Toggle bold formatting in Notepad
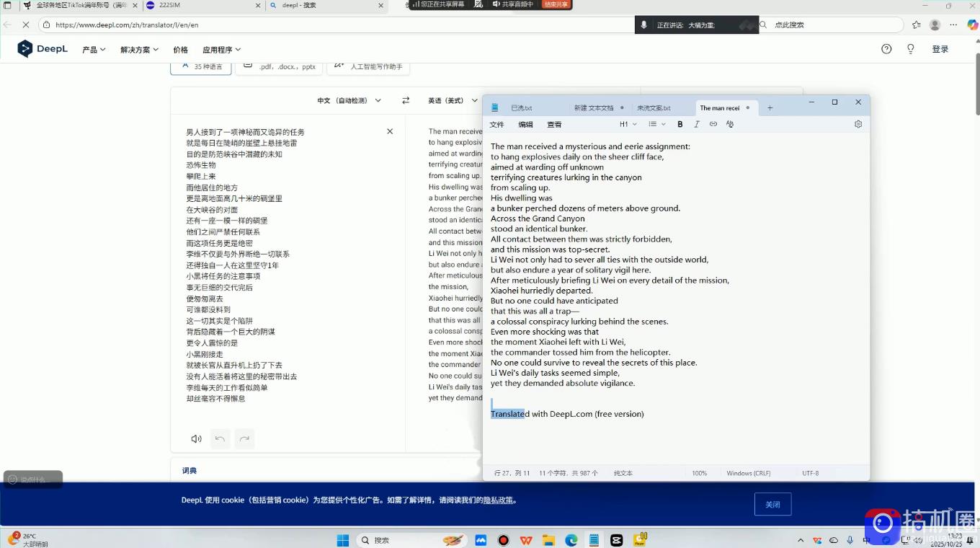 (680, 124)
